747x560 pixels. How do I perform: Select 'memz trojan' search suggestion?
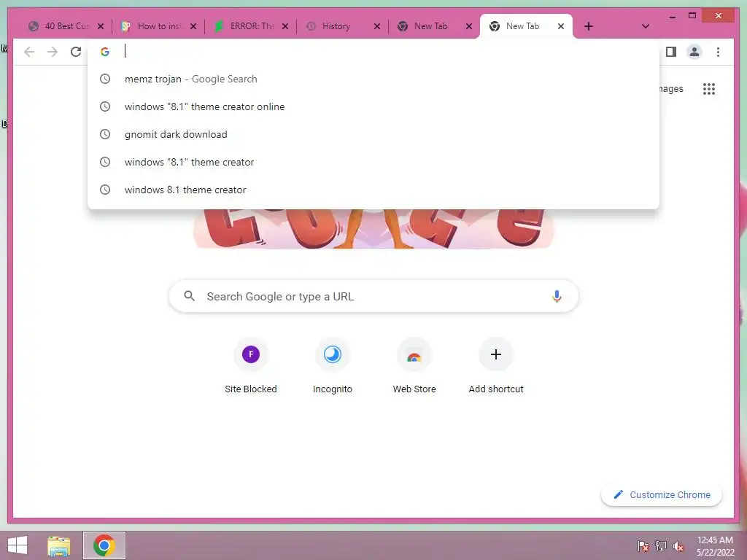click(373, 79)
